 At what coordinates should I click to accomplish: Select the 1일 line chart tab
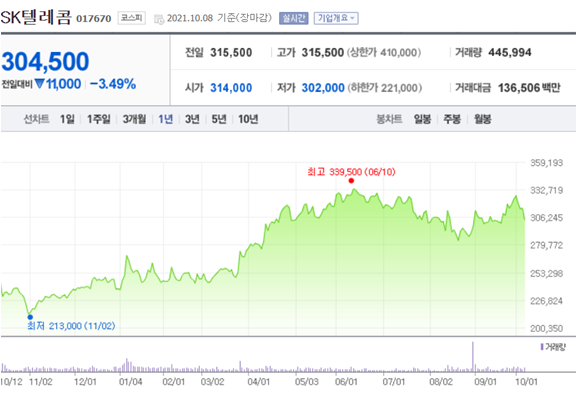click(x=67, y=119)
